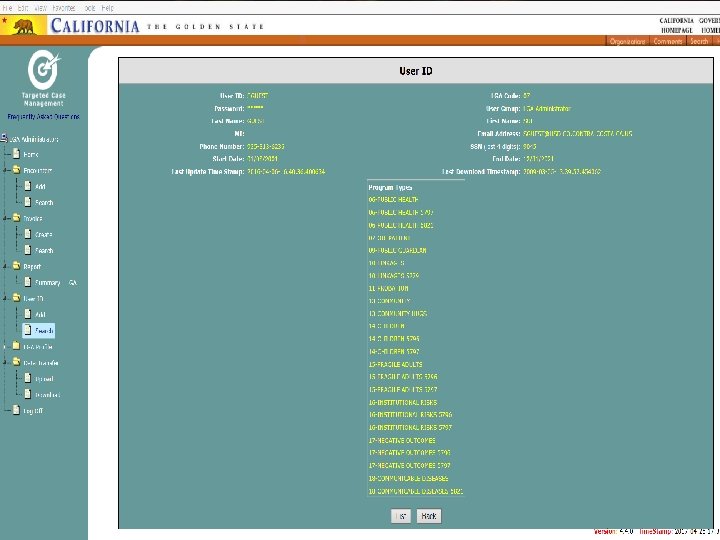
Task: Click the LGA Administrators root icon
Action: pyautogui.click(x=4, y=138)
